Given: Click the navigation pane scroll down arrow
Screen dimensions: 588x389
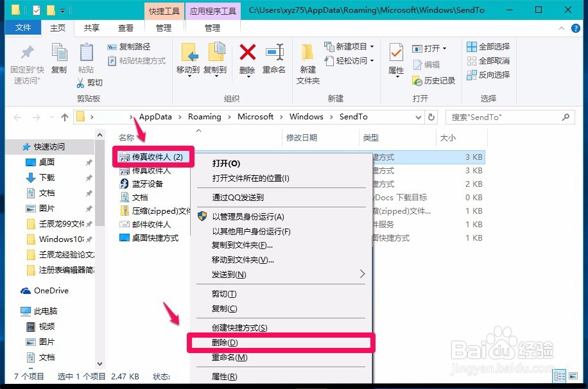Looking at the screenshot, I should [x=99, y=363].
